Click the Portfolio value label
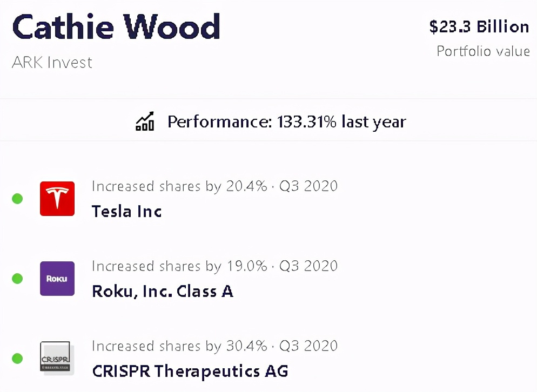537x392 pixels. point(483,51)
